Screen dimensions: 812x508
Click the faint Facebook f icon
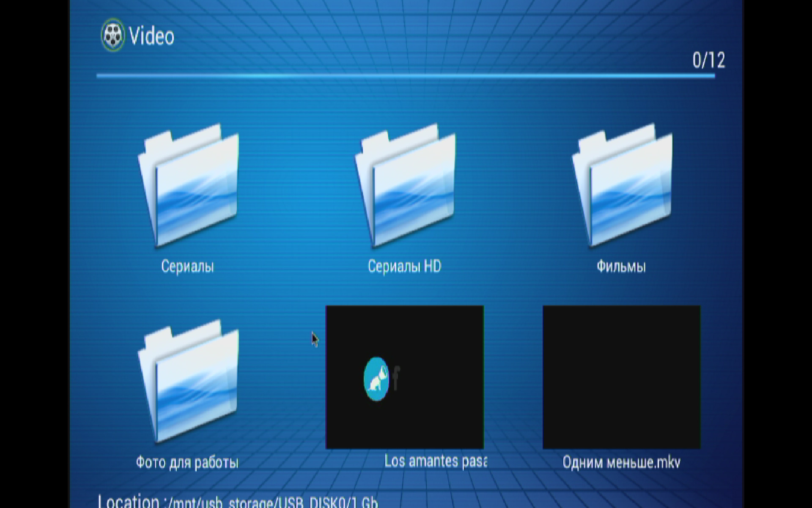396,378
